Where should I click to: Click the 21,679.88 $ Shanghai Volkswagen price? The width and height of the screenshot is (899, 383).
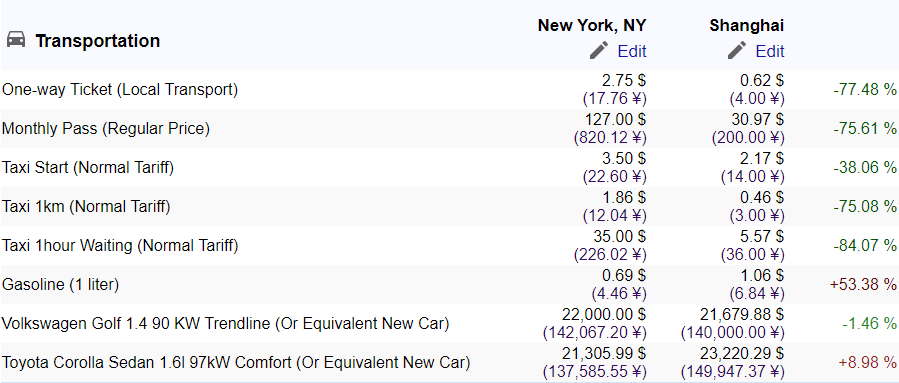[x=742, y=314]
